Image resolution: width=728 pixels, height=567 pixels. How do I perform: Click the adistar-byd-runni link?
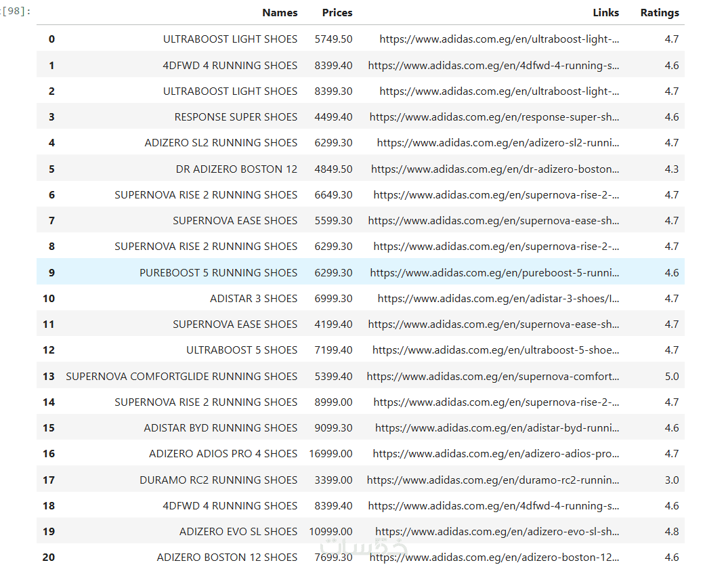pyautogui.click(x=497, y=427)
